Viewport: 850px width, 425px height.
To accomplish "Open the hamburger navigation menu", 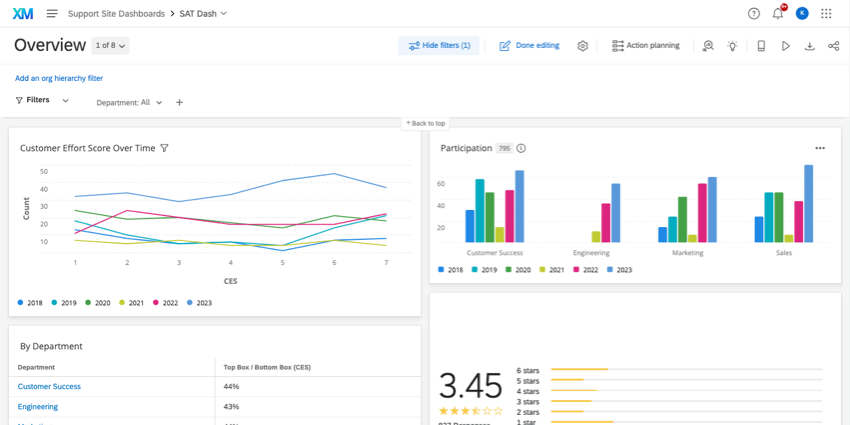I will tap(52, 14).
